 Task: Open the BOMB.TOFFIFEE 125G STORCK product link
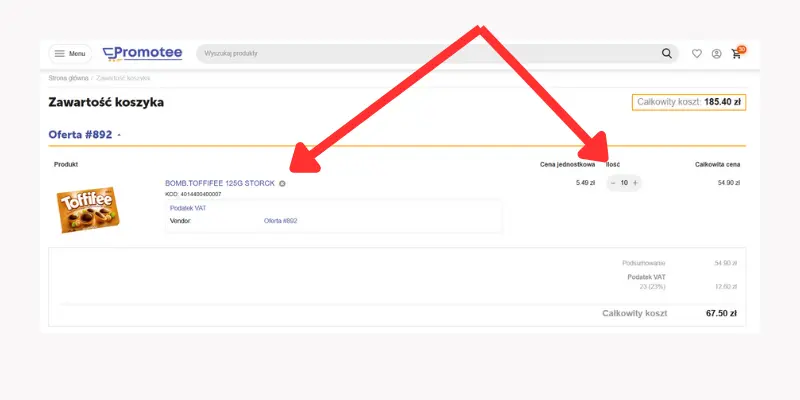tap(219, 183)
